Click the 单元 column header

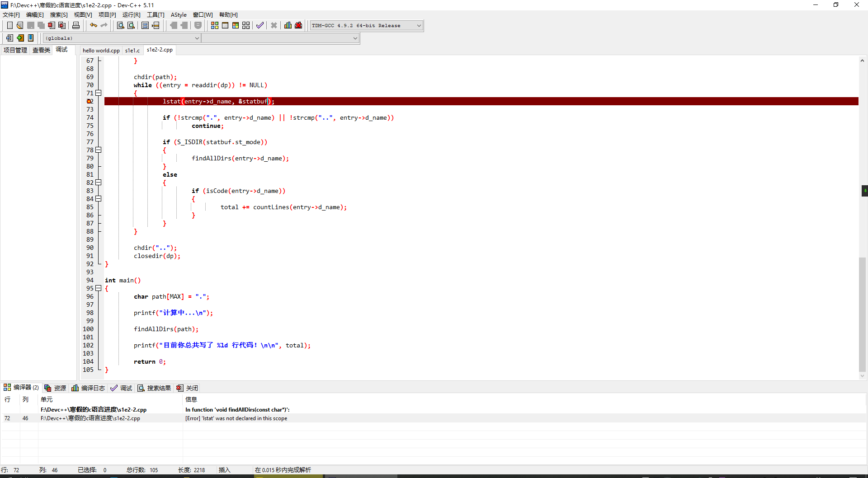[110, 399]
